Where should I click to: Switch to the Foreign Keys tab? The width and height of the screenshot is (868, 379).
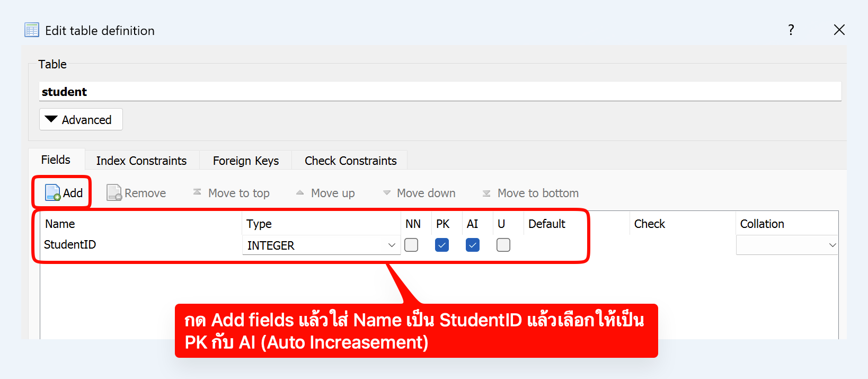pos(246,161)
